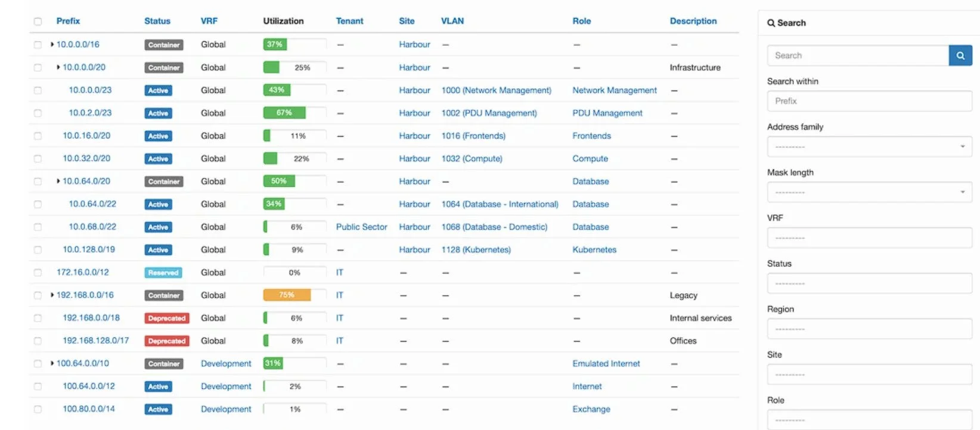
Task: Tick the checkbox for 172.16.0.0/12
Action: pyautogui.click(x=38, y=273)
